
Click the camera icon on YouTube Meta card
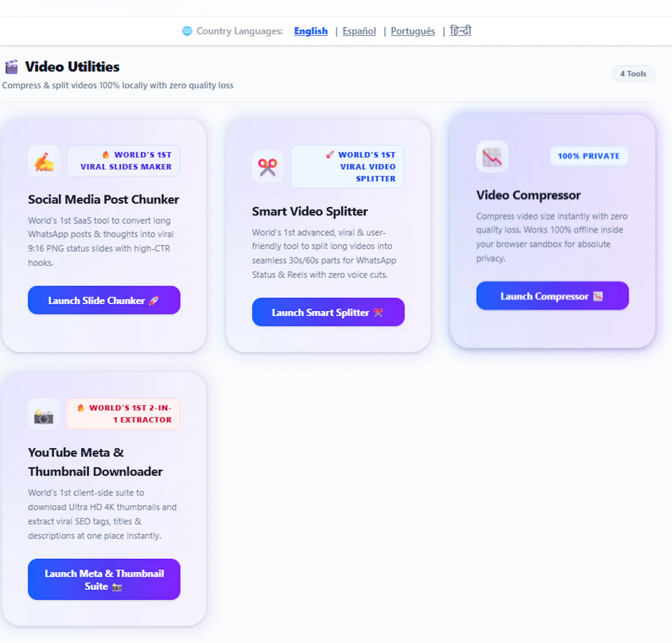[x=44, y=415]
